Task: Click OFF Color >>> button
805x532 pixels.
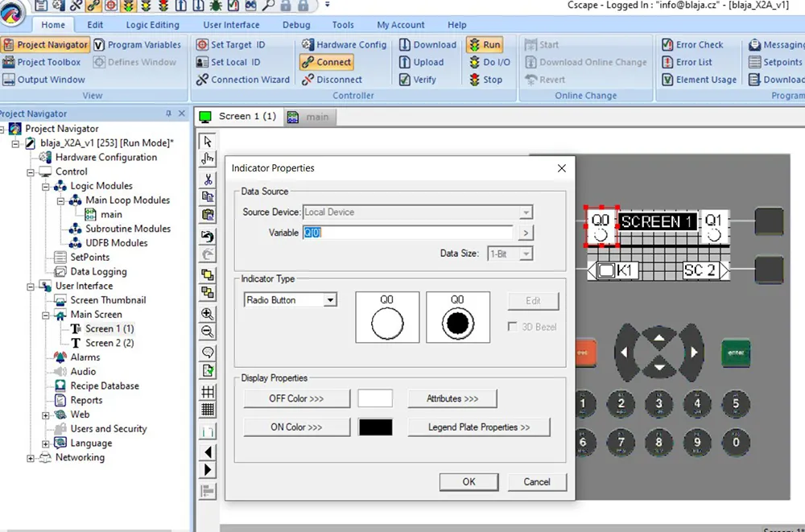Action: [297, 398]
